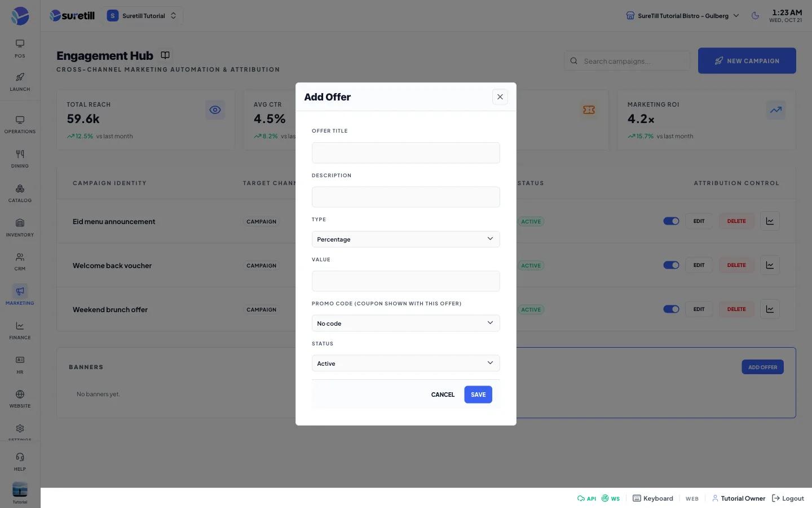
Task: Expand the Promo Code dropdown
Action: click(406, 323)
